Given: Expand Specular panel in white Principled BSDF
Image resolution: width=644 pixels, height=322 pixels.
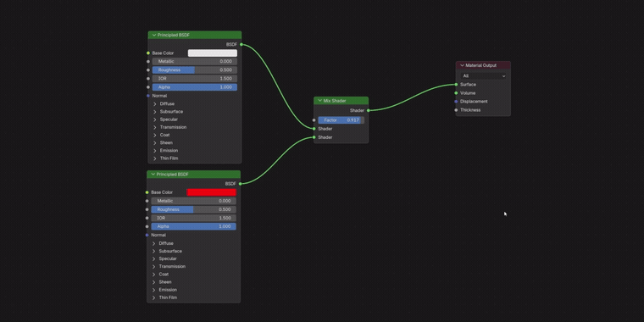Looking at the screenshot, I should (155, 119).
